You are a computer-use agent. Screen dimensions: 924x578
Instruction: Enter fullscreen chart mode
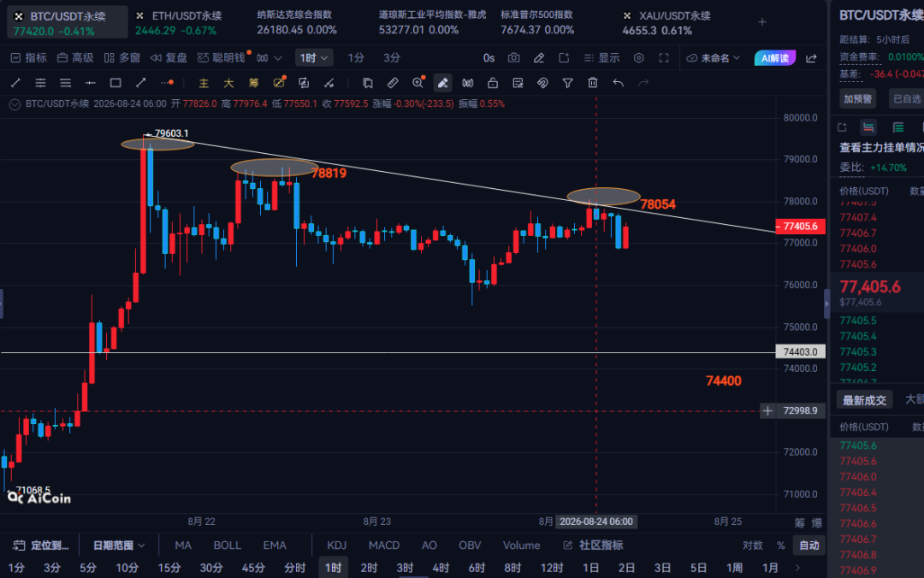(x=664, y=58)
